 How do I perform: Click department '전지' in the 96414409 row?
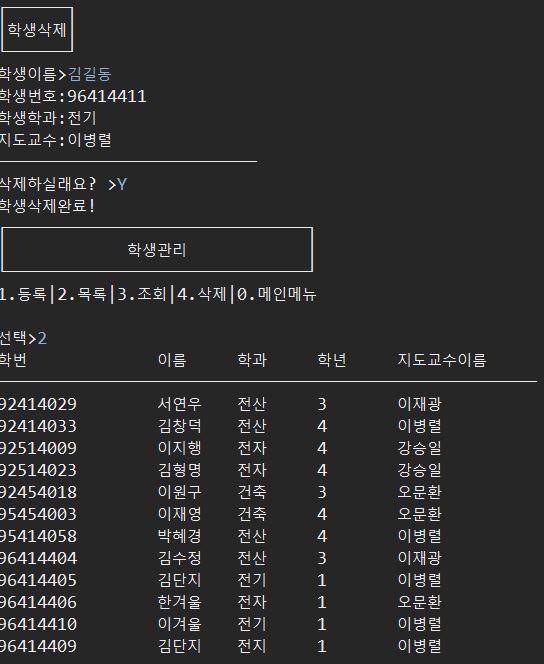[x=252, y=646]
